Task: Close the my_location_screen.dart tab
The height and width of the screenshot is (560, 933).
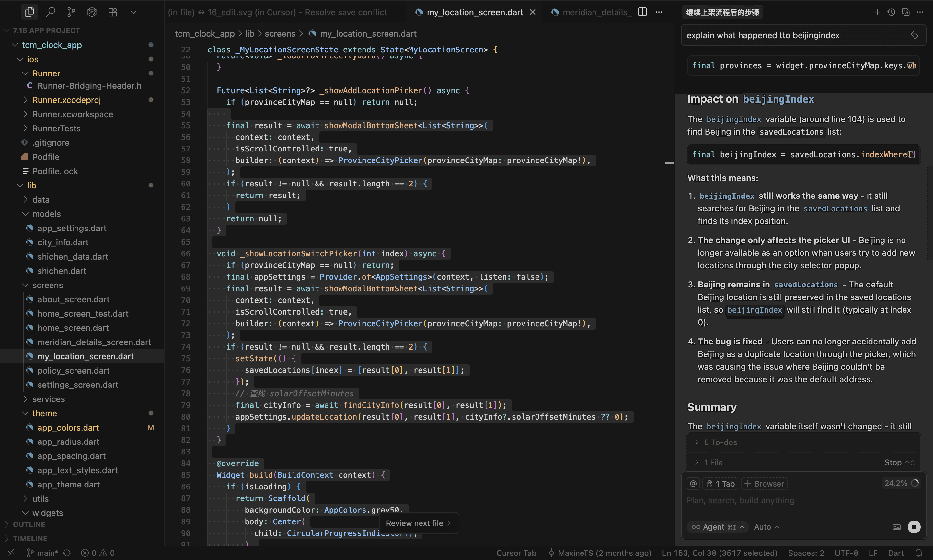Action: (532, 12)
